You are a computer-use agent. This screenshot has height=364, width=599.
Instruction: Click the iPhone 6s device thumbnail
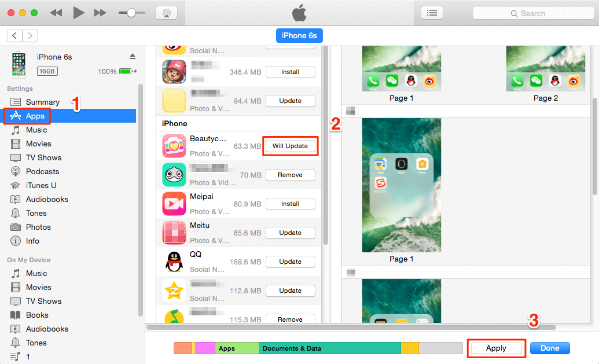[x=19, y=64]
